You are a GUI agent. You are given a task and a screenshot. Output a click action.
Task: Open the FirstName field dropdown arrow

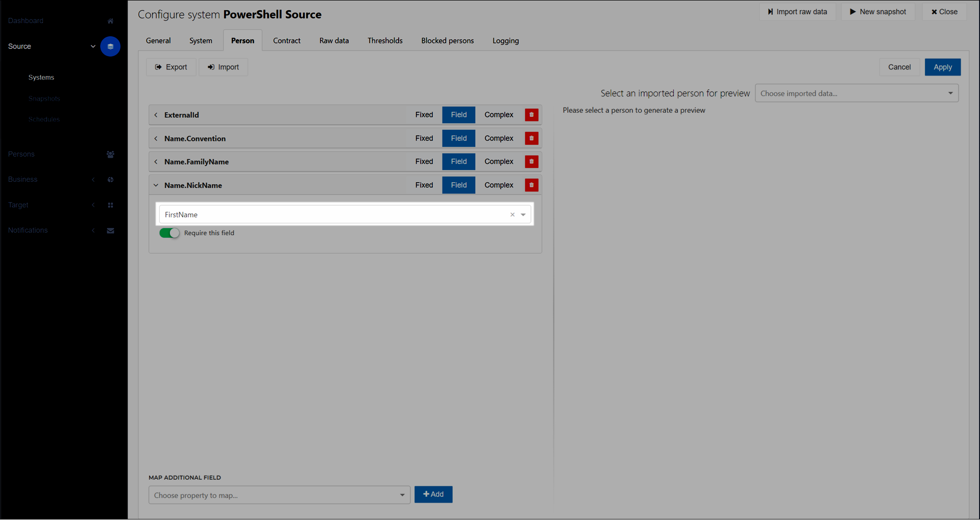tap(523, 215)
